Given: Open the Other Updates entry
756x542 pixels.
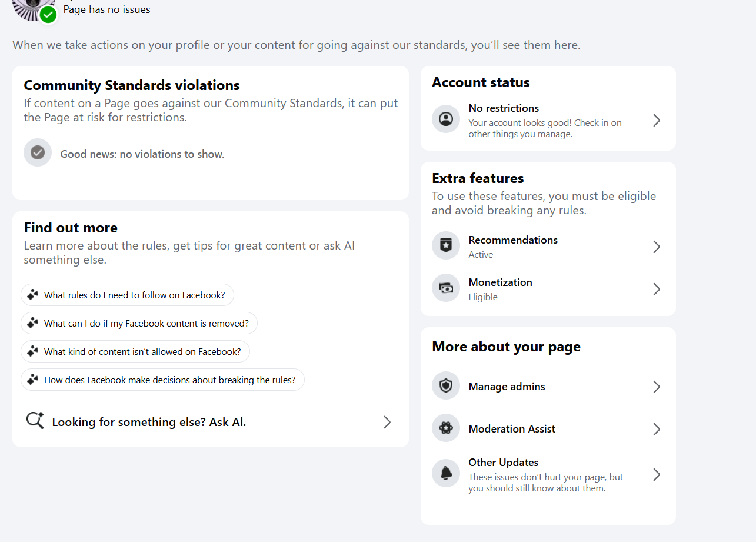Looking at the screenshot, I should coord(503,463).
